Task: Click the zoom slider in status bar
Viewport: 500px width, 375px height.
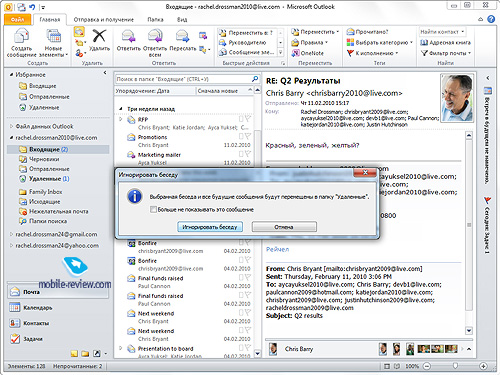Action: [455, 366]
